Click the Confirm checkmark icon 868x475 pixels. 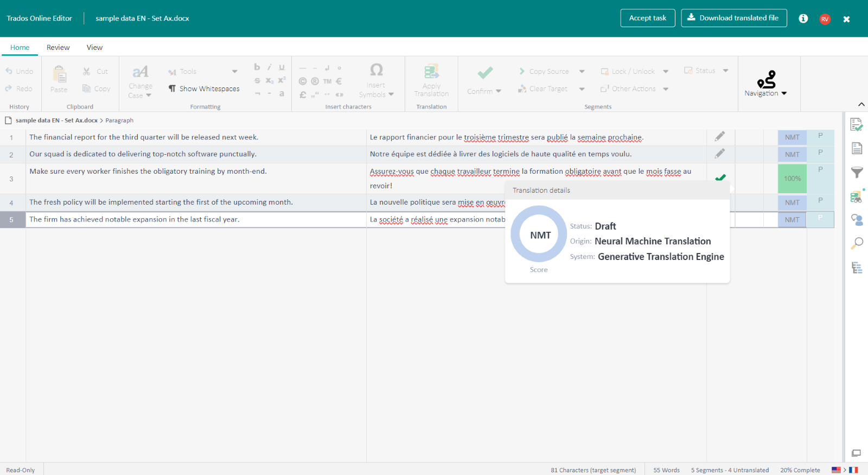(485, 73)
